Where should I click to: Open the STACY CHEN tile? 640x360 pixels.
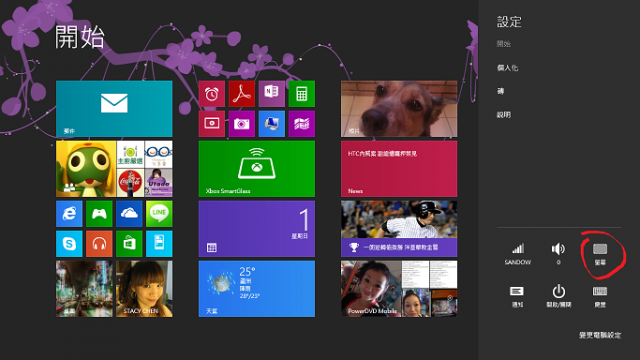(x=144, y=289)
